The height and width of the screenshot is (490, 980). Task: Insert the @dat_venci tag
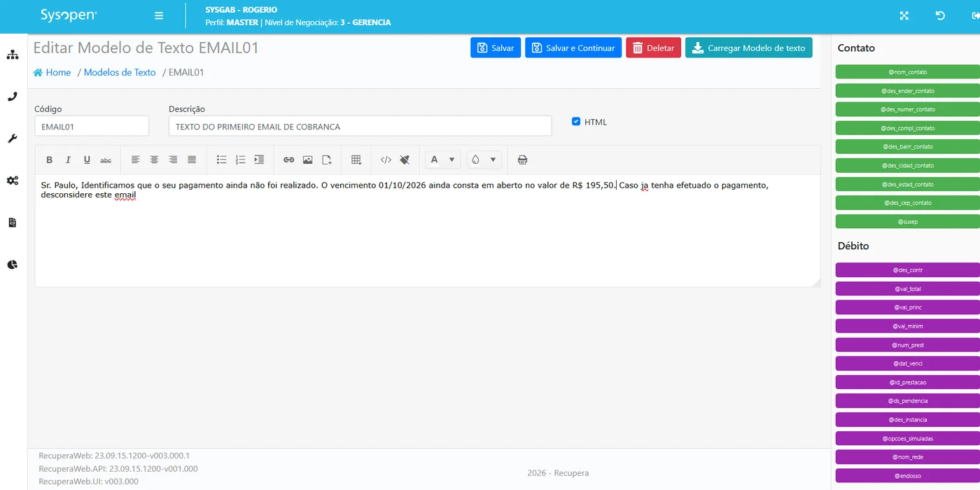tap(907, 363)
